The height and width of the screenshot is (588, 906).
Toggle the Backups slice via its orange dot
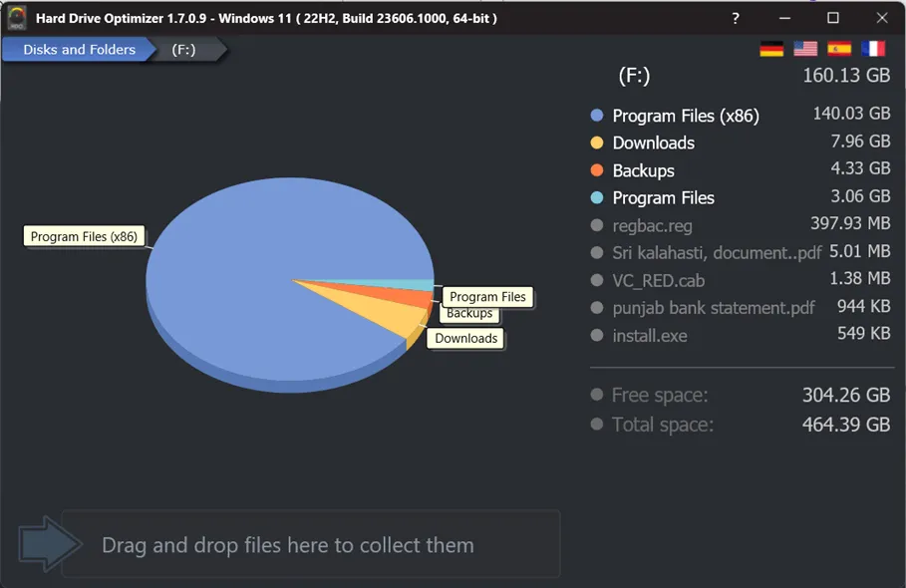tap(596, 170)
